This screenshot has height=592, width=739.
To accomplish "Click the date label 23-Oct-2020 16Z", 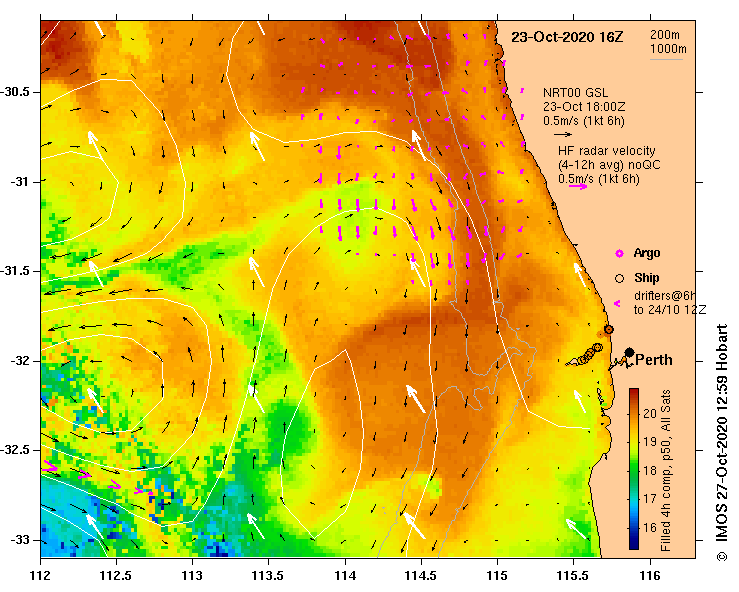I will (567, 37).
